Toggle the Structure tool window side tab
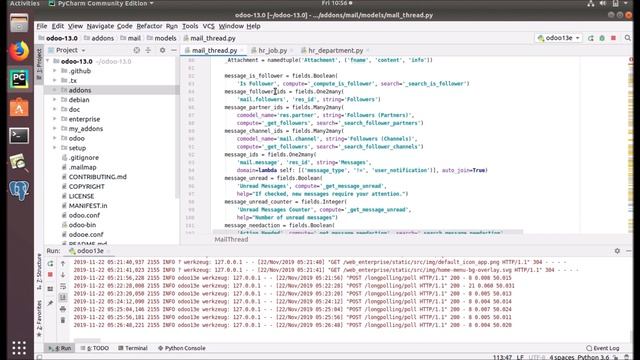This screenshot has height=360, width=640. 39,273
